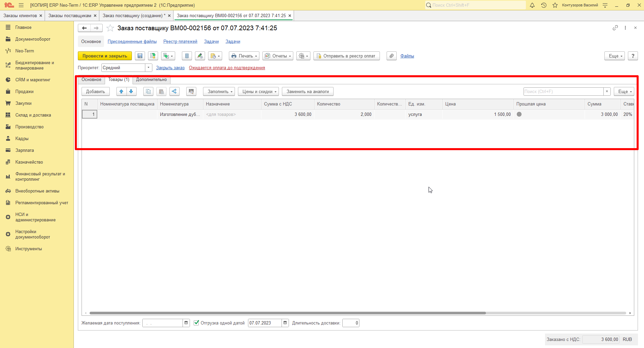Click the horizontal scrollbar of goods table

pyautogui.click(x=288, y=313)
